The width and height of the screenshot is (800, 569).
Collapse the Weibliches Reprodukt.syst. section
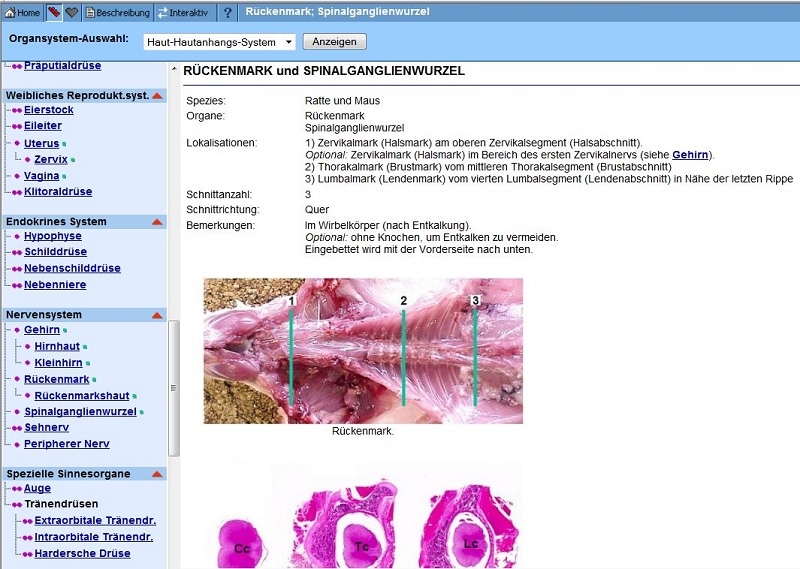click(157, 95)
